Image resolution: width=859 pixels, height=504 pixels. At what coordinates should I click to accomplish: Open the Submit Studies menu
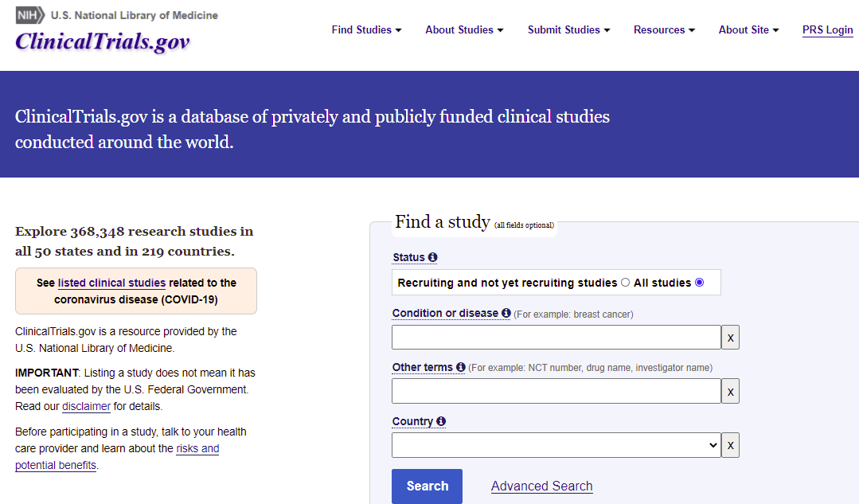coord(568,30)
